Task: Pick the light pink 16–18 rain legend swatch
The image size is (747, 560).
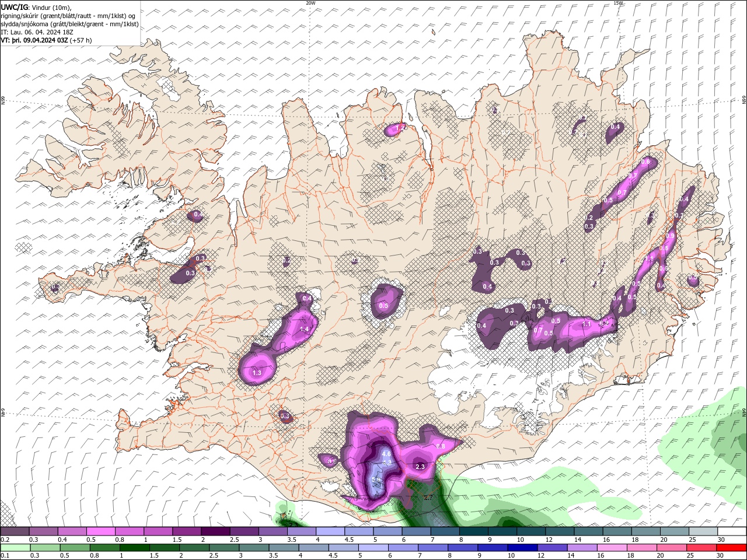Action: [611, 548]
